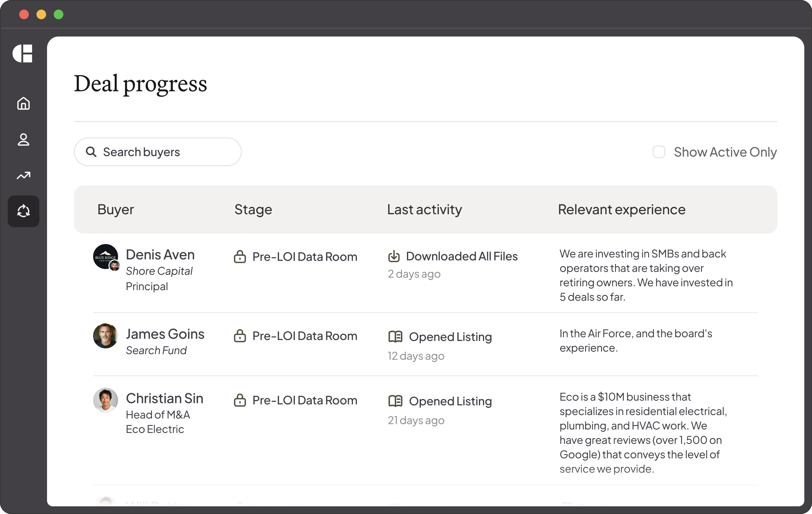Enable the Show Active Only checkbox
The width and height of the screenshot is (812, 514).
click(659, 152)
